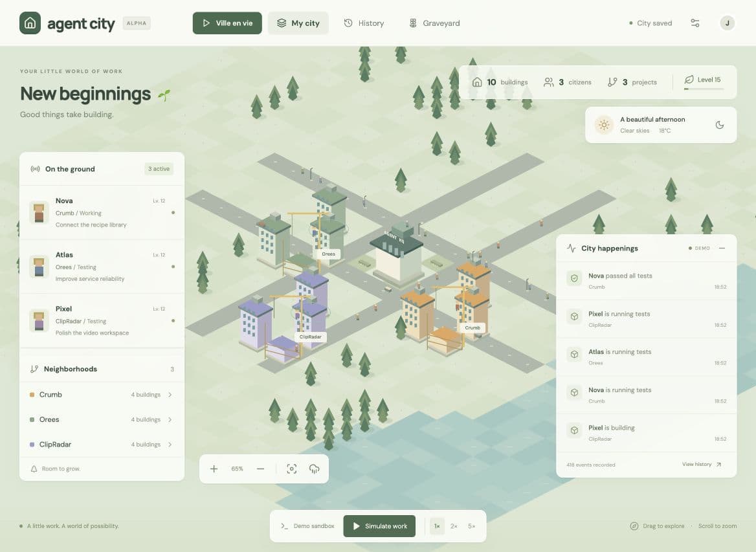Open the Graveyard tab

coord(434,23)
